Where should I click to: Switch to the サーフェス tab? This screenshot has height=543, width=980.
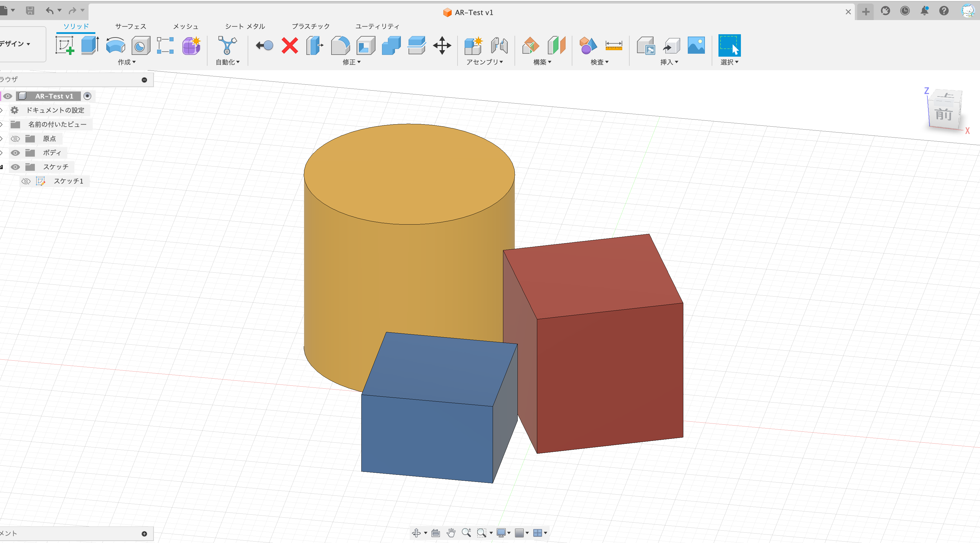130,26
